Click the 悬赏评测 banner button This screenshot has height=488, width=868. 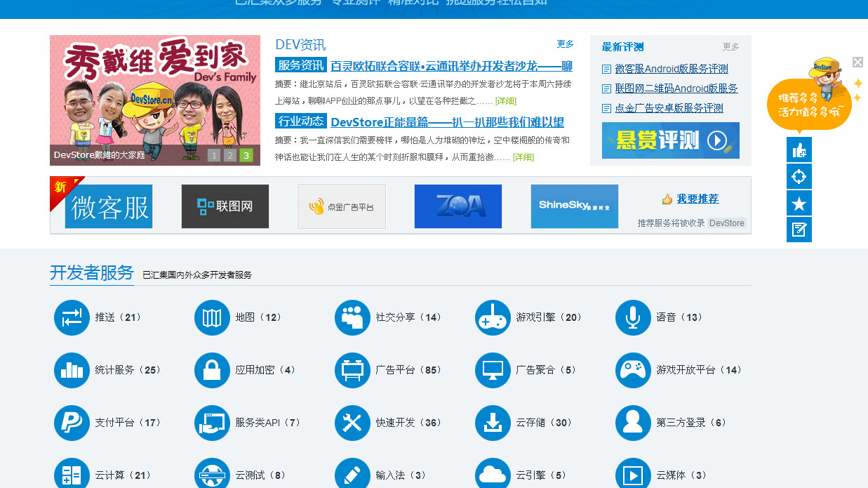pos(671,140)
